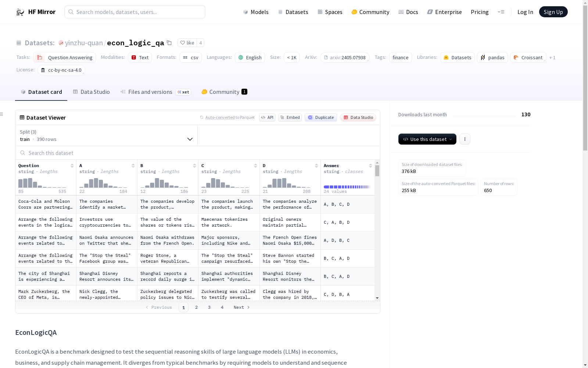The width and height of the screenshot is (588, 368).
Task: Click the Croissant library tag
Action: [528, 57]
